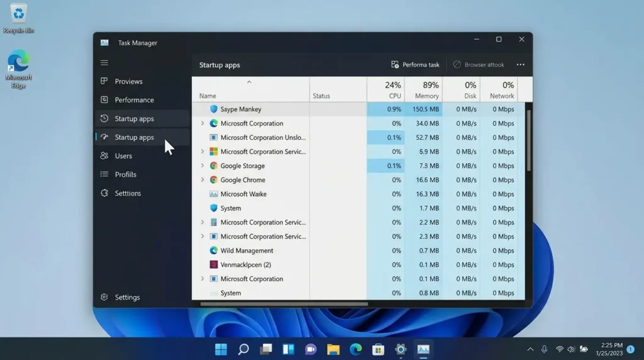Select the highlighted Startup apps item

point(142,137)
